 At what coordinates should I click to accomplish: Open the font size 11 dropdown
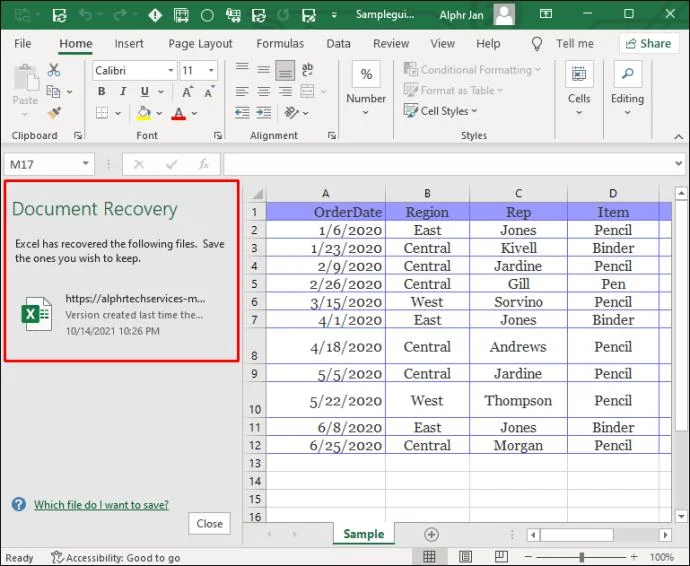coord(211,70)
